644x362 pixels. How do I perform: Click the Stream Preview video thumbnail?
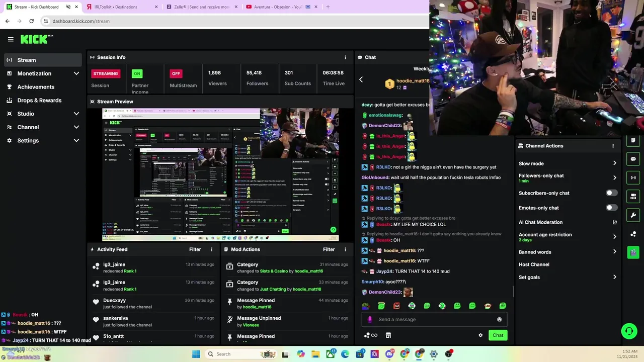[x=220, y=175]
